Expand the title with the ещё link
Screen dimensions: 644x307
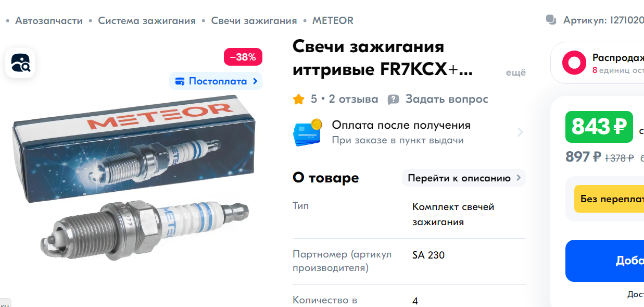[516, 72]
